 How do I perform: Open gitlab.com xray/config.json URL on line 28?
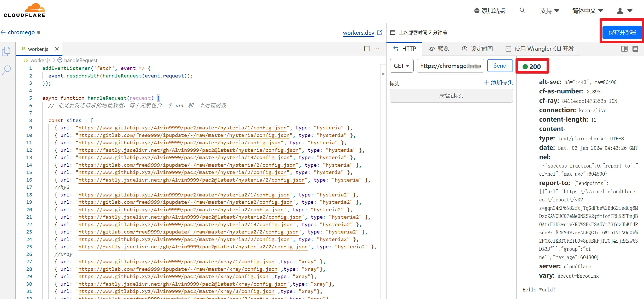click(x=178, y=269)
